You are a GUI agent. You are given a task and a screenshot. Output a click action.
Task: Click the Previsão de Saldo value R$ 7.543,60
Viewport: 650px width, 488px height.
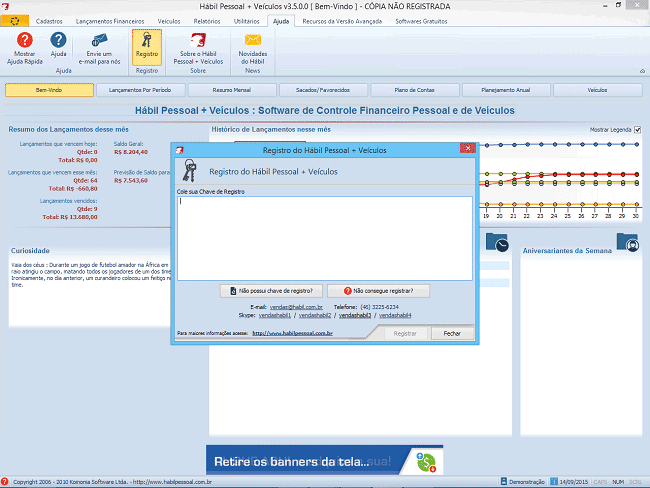click(x=131, y=181)
